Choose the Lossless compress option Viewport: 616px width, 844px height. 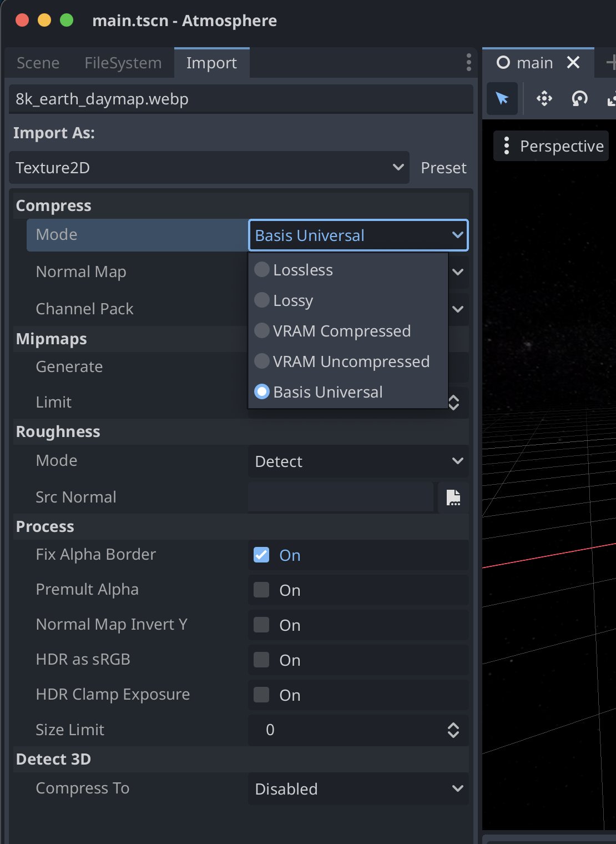pyautogui.click(x=348, y=270)
